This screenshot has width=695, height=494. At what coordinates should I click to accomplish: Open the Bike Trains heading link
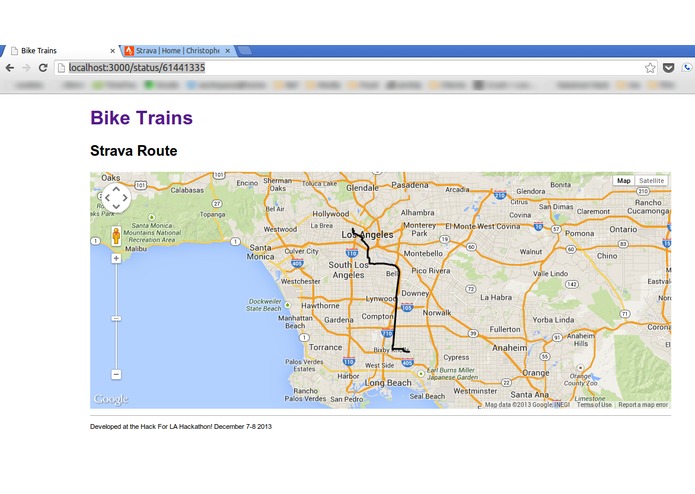[141, 118]
